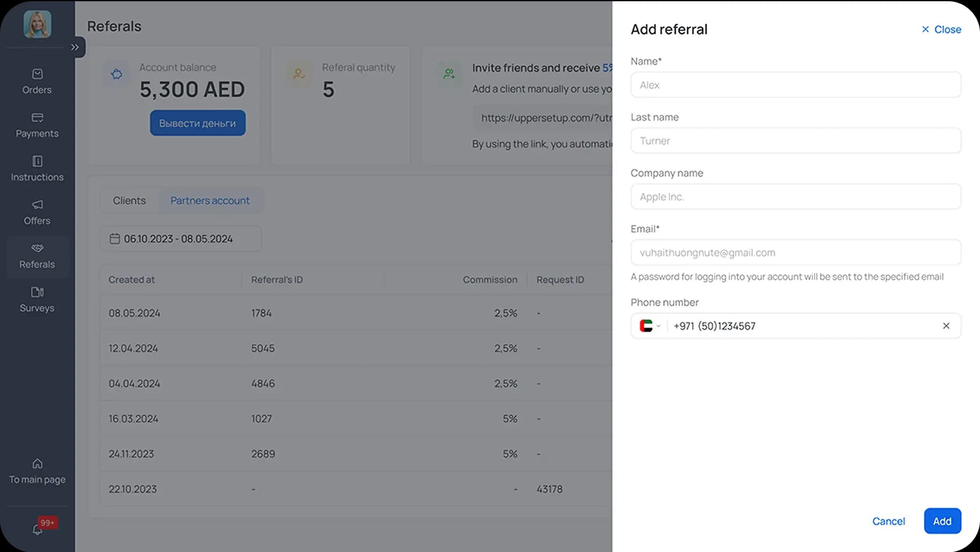Image resolution: width=980 pixels, height=552 pixels.
Task: Select the Offers megaphone icon
Action: click(x=37, y=205)
